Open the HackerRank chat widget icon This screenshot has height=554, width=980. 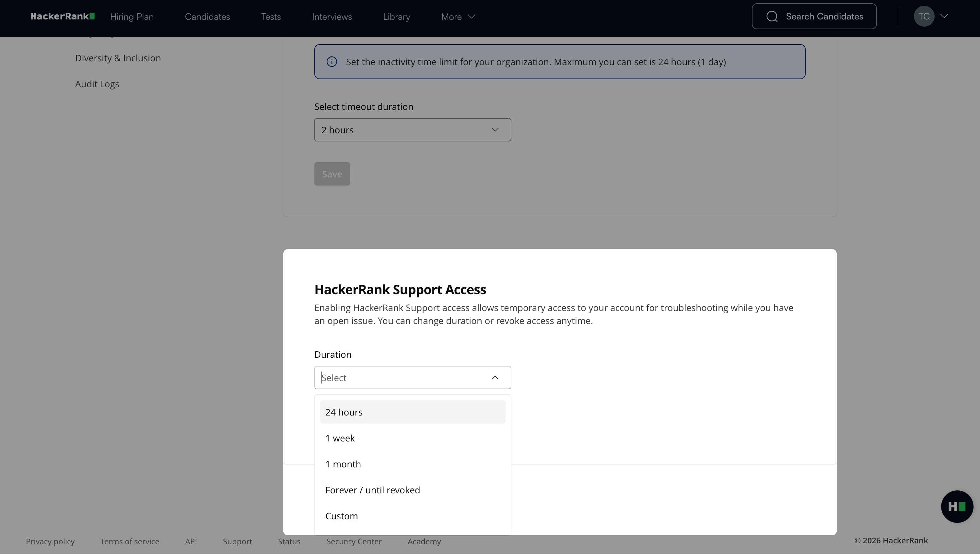pos(957,506)
